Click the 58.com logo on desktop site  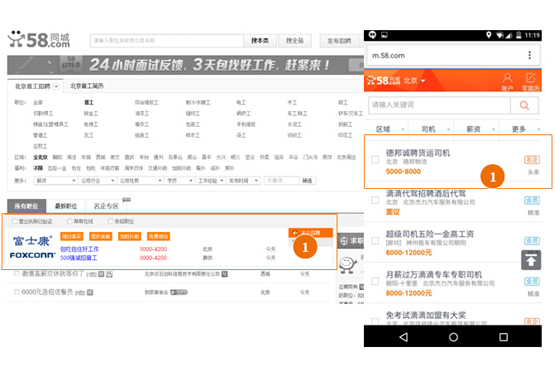tap(39, 40)
